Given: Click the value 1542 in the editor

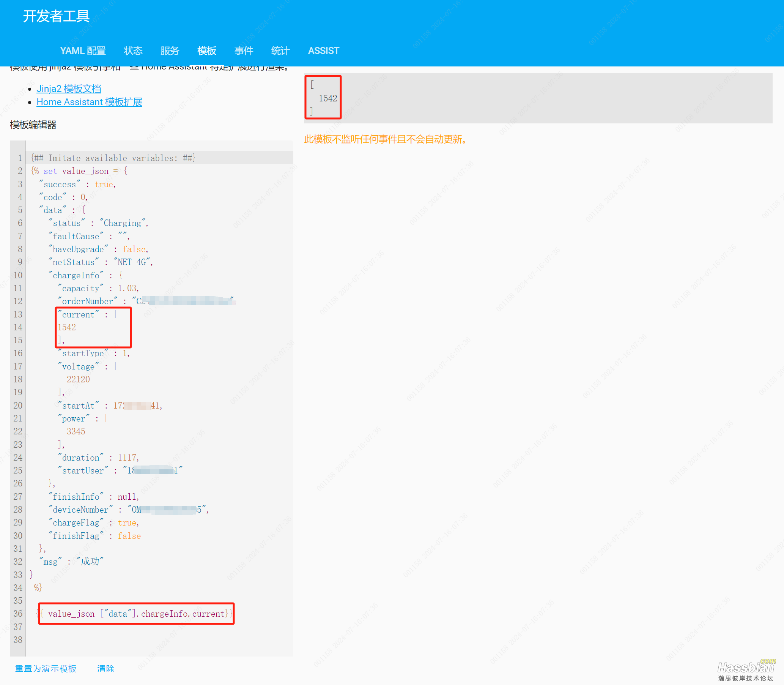Looking at the screenshot, I should (67, 327).
